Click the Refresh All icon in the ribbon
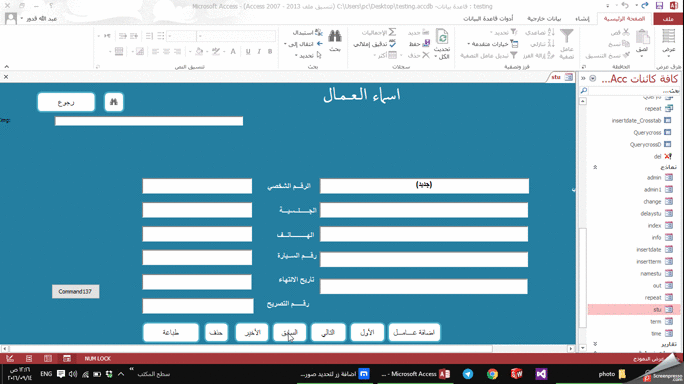 click(x=442, y=37)
